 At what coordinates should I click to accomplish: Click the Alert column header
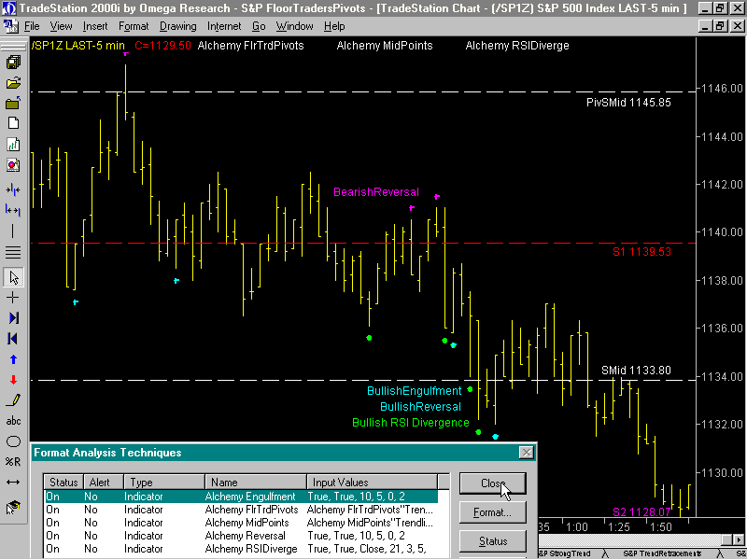click(x=104, y=482)
